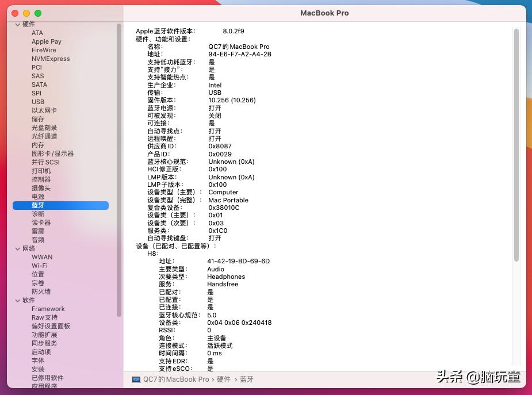Open the 字体 fonts entry
The image size is (532, 395).
tap(37, 361)
